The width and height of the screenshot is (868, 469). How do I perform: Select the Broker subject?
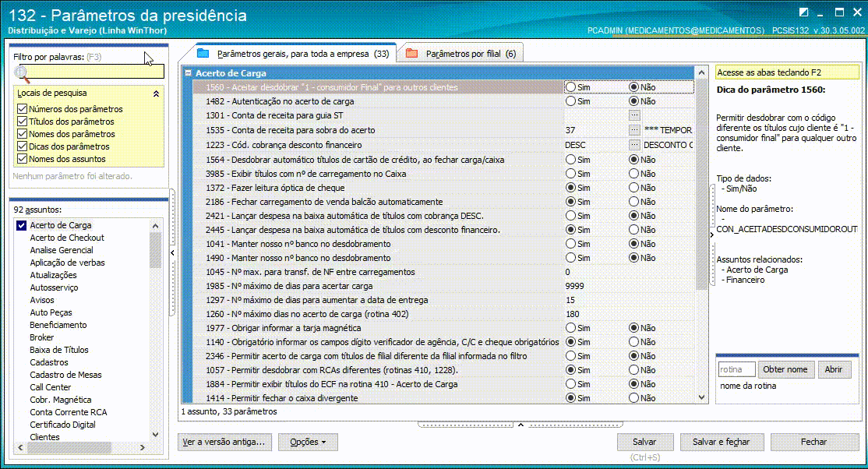click(41, 337)
